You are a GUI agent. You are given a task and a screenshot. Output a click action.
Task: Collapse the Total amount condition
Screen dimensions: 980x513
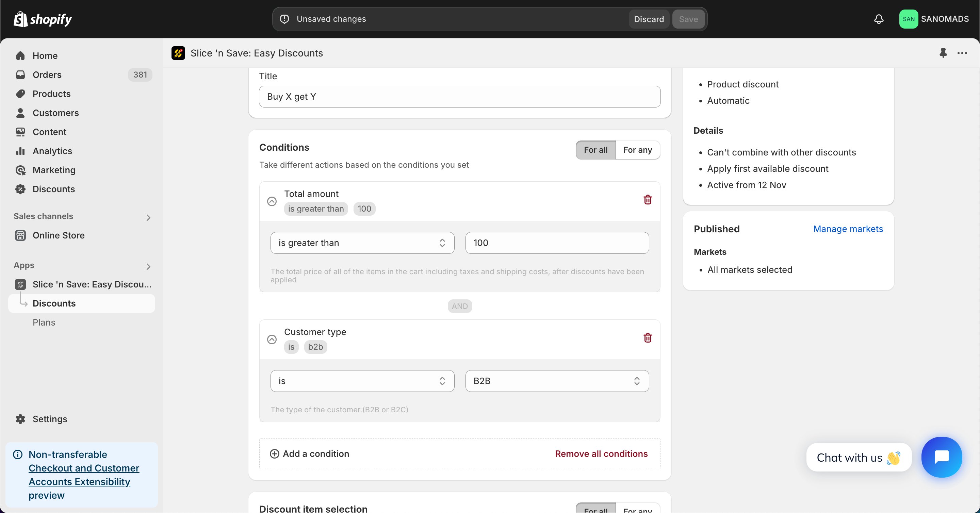click(x=272, y=201)
